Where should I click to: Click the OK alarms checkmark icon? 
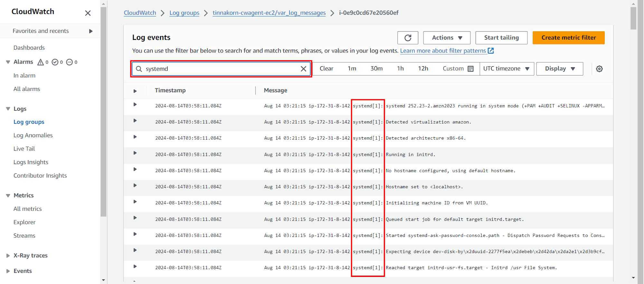coord(55,62)
